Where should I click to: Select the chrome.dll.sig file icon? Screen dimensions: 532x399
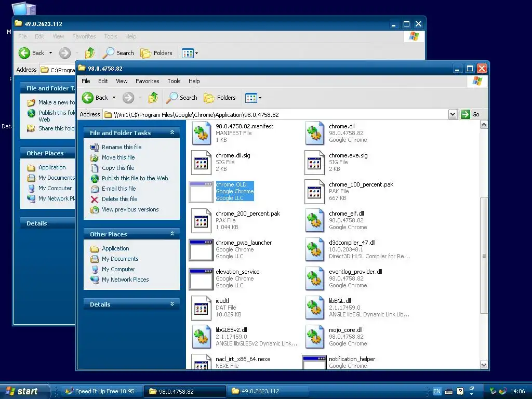pyautogui.click(x=201, y=163)
